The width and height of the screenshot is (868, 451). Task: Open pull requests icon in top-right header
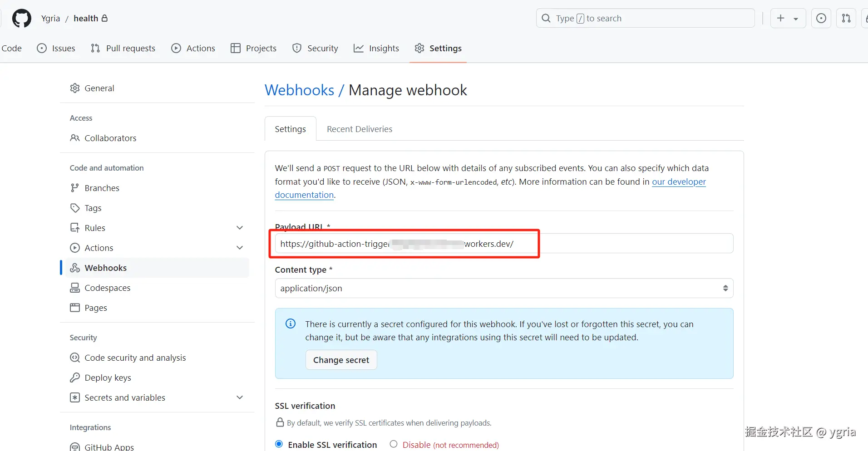coord(846,18)
